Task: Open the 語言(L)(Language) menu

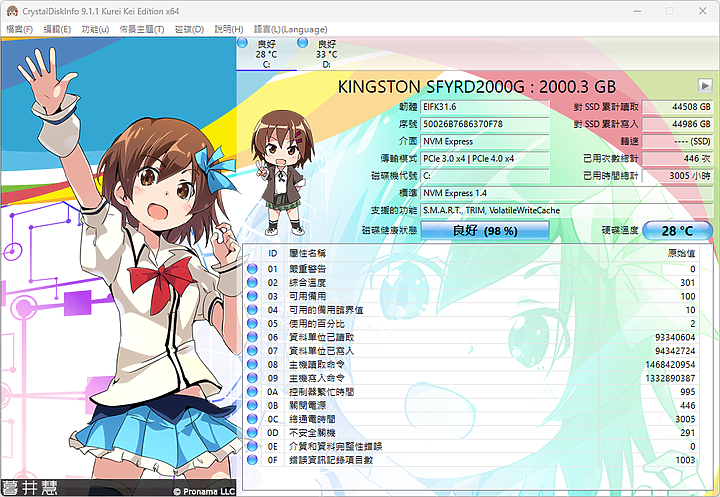Action: tap(290, 29)
